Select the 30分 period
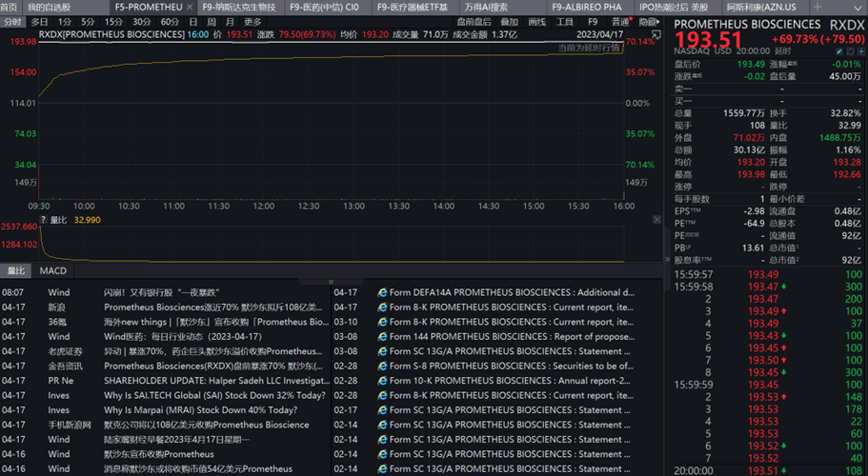Screen dimensions: 868x476 coord(141,22)
